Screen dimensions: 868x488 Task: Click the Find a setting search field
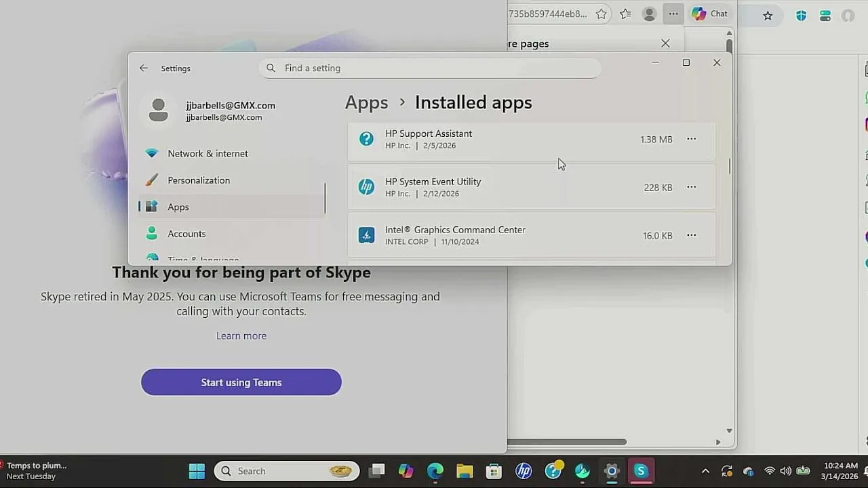[x=430, y=68]
